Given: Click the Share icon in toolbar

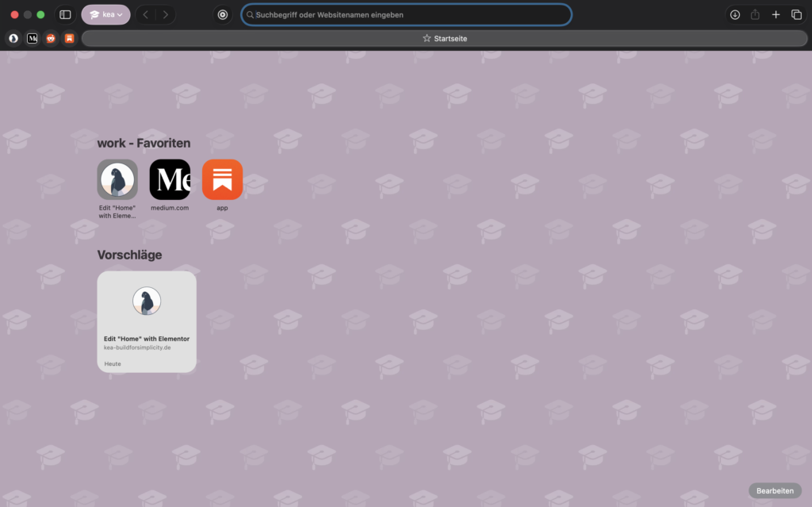Looking at the screenshot, I should (x=755, y=14).
